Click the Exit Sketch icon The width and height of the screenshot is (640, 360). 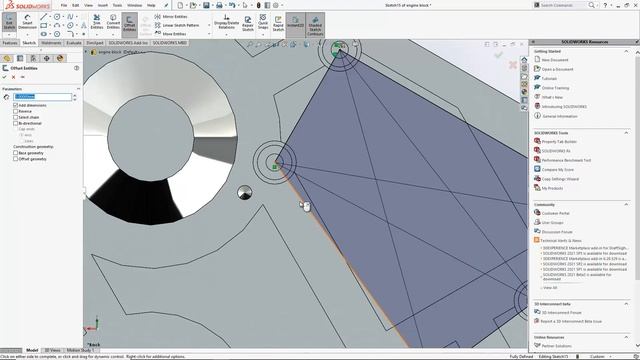click(x=9, y=22)
